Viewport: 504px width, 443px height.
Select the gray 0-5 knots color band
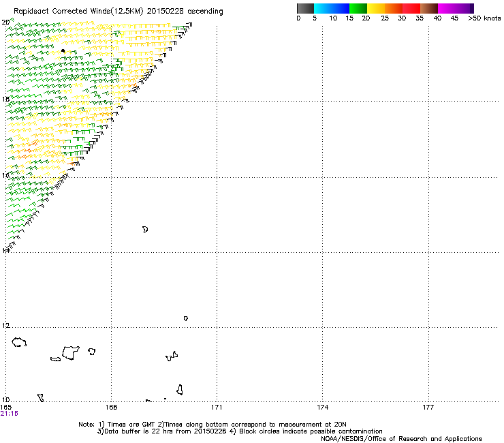pyautogui.click(x=305, y=8)
